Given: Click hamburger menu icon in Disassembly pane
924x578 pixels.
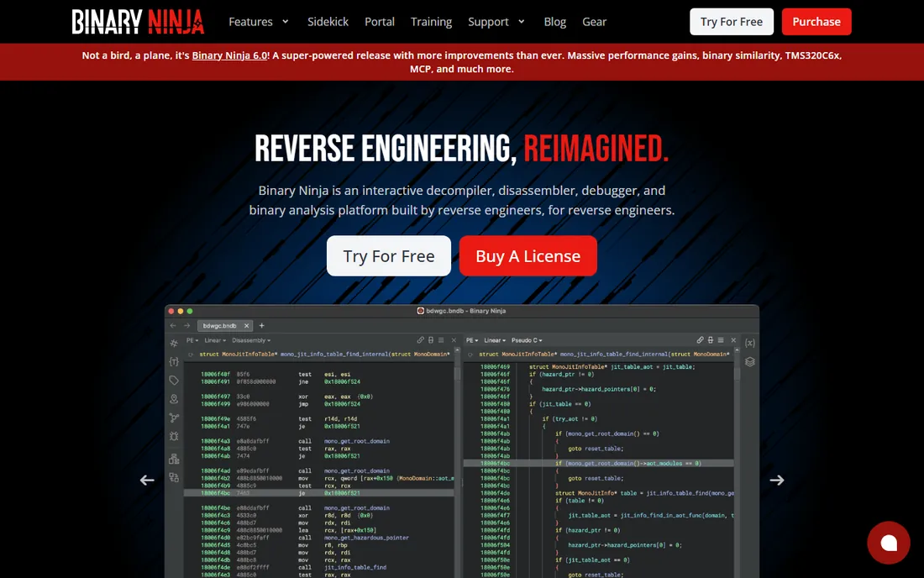Looking at the screenshot, I should click(441, 340).
